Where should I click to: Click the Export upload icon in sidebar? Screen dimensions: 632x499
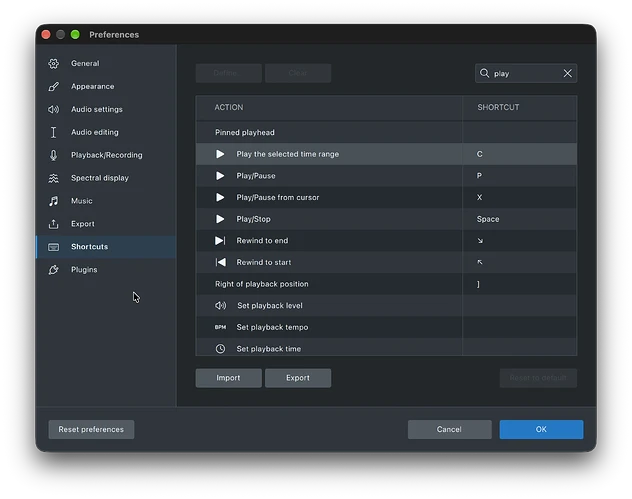pos(54,224)
